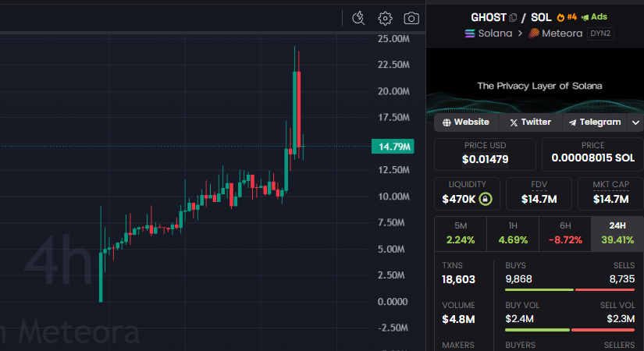The height and width of the screenshot is (351, 644).
Task: Click the green buy volume bar
Action: 537,330
